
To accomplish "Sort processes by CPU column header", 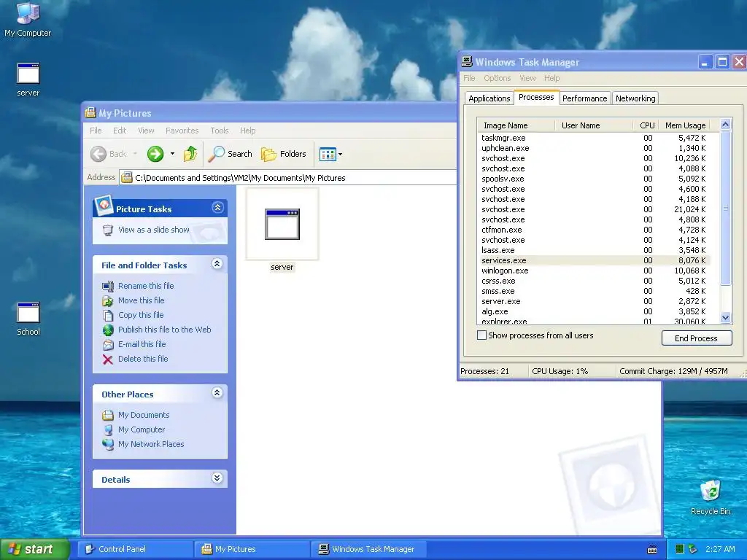I will pyautogui.click(x=647, y=125).
